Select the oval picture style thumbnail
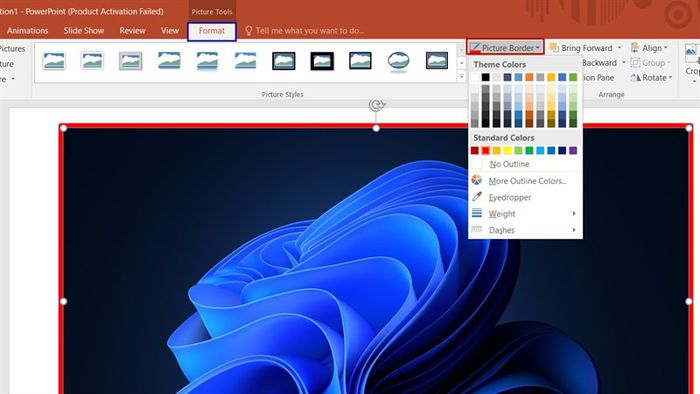The image size is (700, 394). point(399,61)
